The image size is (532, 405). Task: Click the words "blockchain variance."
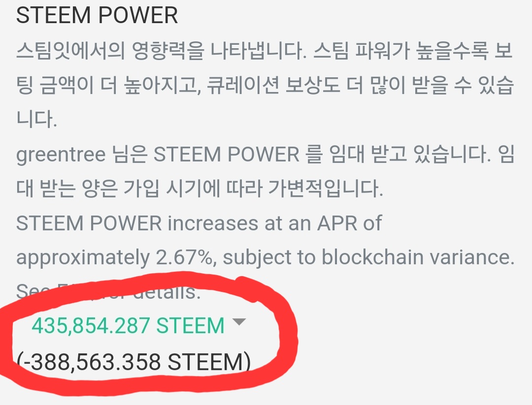[x=418, y=257]
